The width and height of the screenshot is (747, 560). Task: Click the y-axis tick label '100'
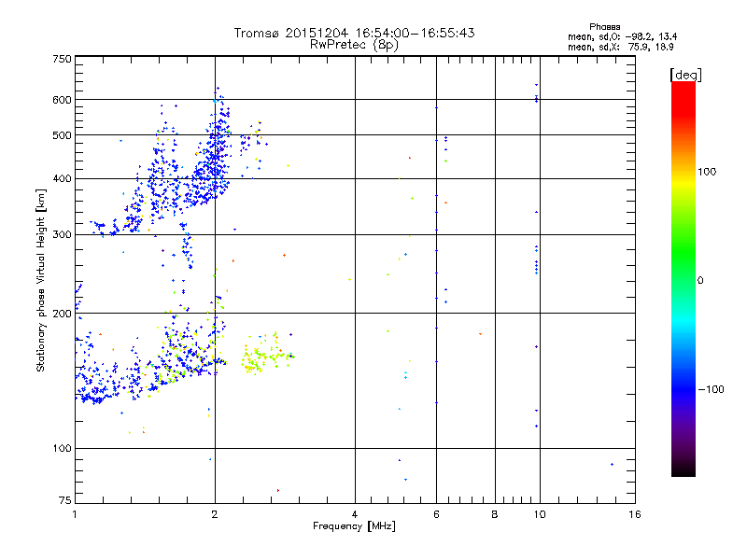pos(62,448)
